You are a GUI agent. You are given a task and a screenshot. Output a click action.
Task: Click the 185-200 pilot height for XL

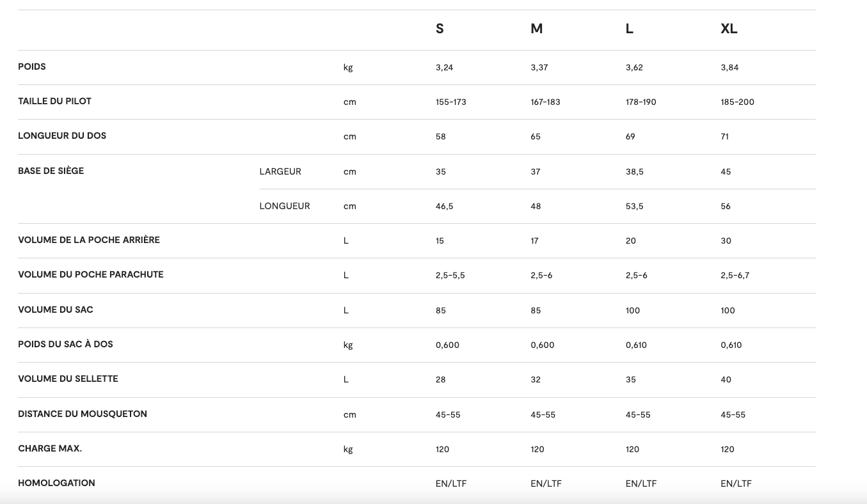[x=737, y=102]
